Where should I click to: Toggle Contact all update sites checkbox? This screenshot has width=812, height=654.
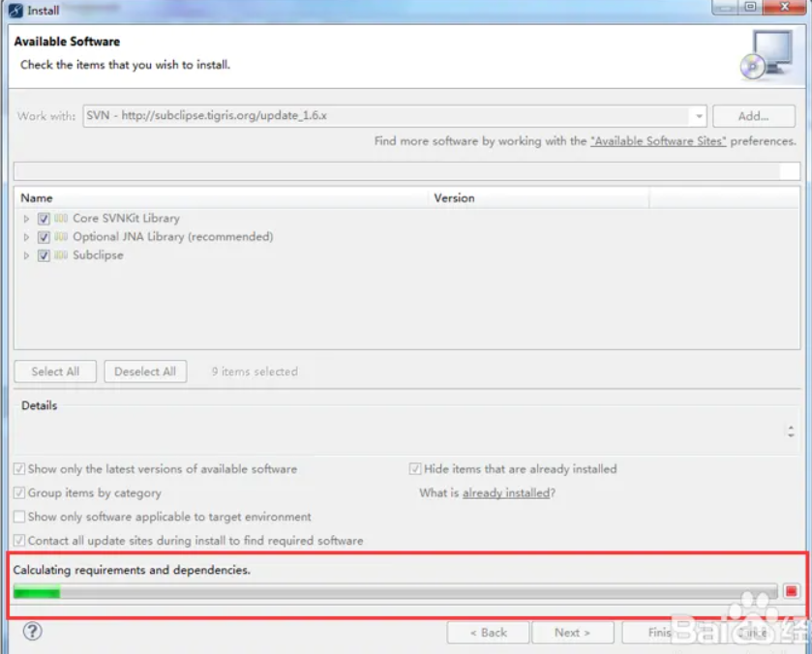pos(19,541)
